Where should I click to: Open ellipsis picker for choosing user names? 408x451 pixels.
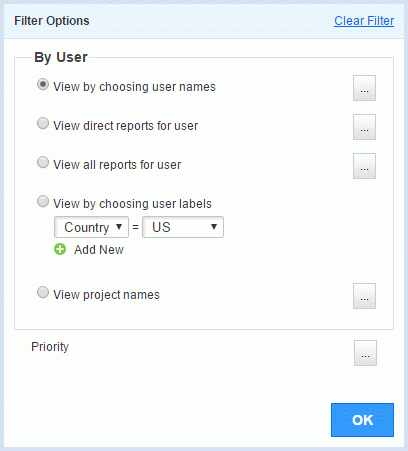(x=364, y=88)
